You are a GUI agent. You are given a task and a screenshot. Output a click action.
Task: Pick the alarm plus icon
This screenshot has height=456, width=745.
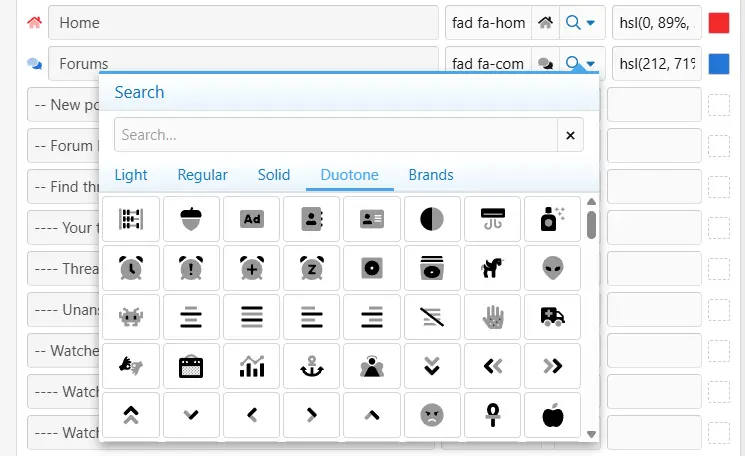point(251,268)
